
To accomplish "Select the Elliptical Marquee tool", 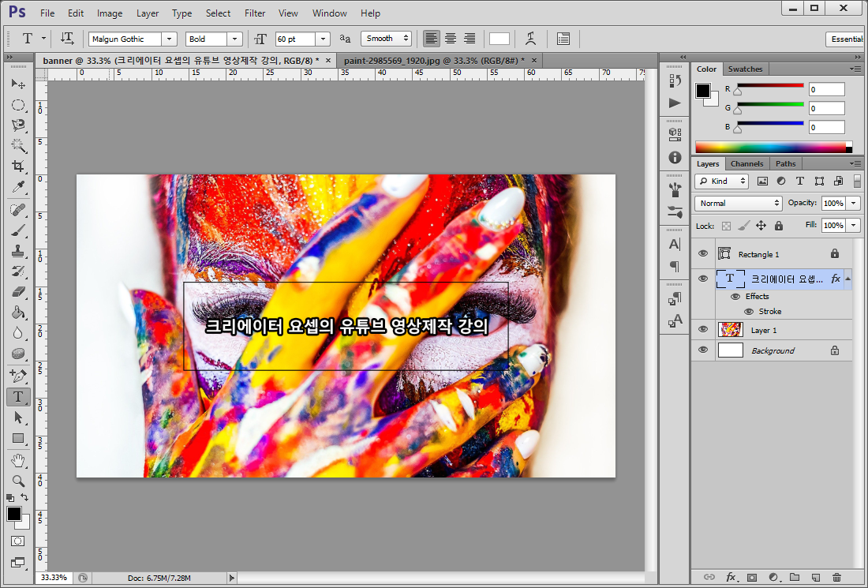I will point(18,105).
